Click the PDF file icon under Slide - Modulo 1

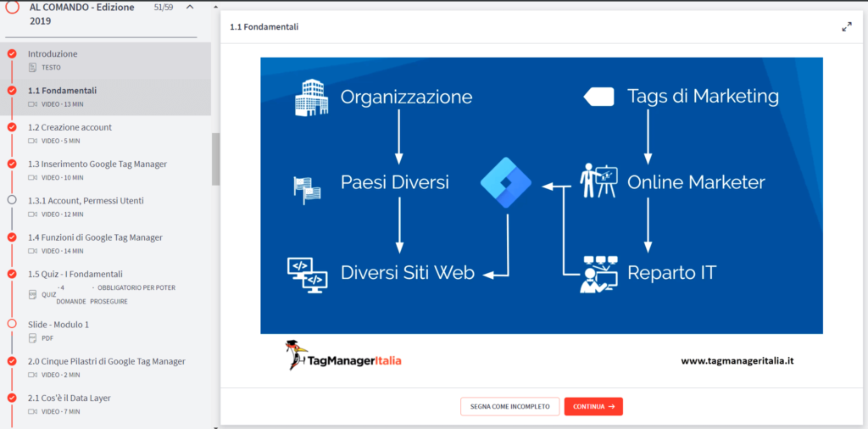point(32,338)
